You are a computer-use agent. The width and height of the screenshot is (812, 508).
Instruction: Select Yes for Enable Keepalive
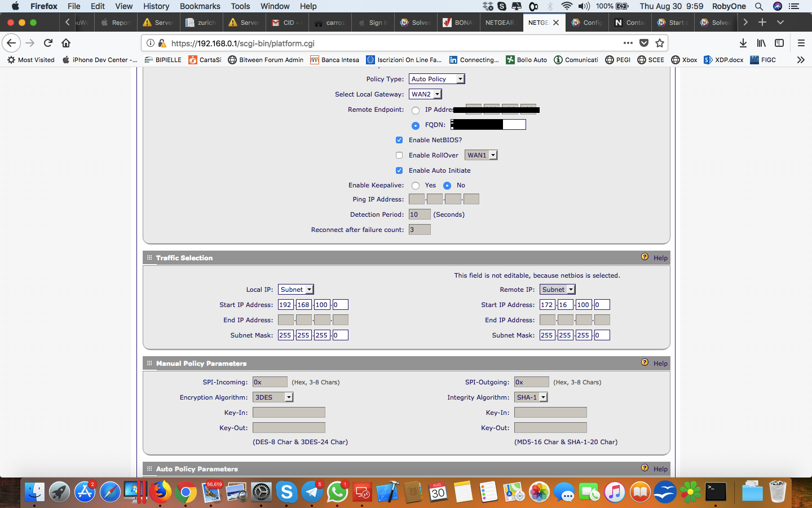416,186
